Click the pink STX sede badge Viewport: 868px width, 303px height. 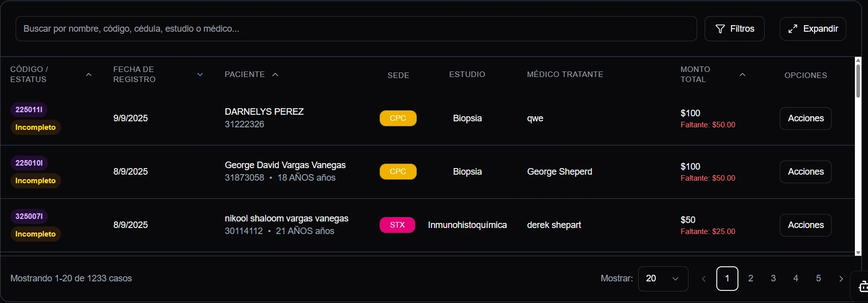[397, 225]
